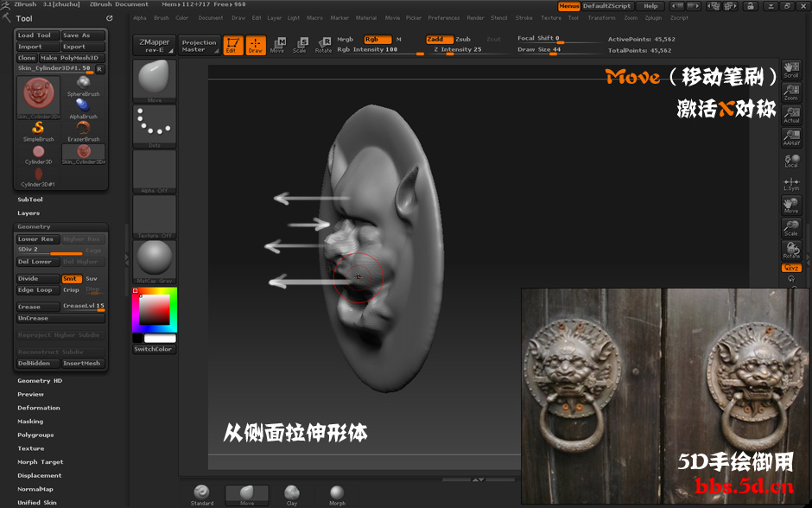Click the Local transform icon
812x508 pixels.
(x=791, y=161)
